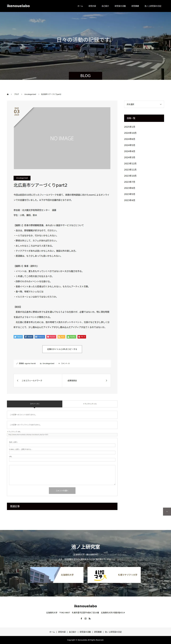Open ホーム in top navigation
The width and height of the screenshot is (171, 644).
(80, 6)
